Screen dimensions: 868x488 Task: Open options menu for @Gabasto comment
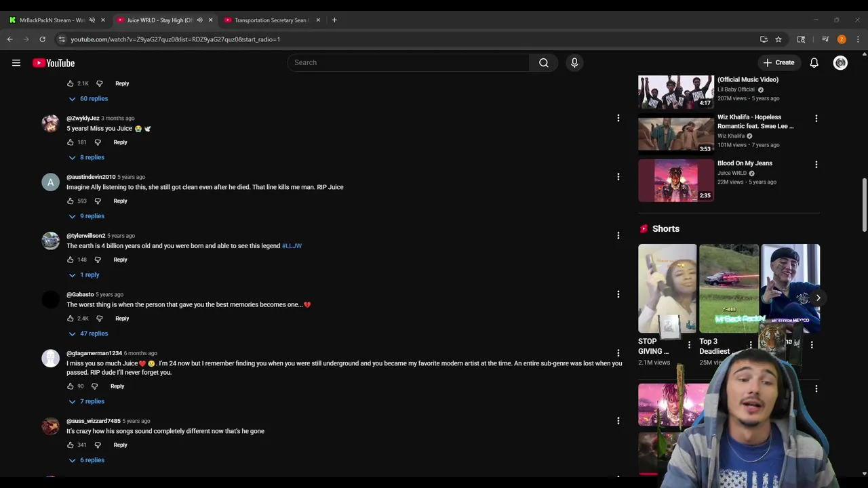pyautogui.click(x=618, y=294)
